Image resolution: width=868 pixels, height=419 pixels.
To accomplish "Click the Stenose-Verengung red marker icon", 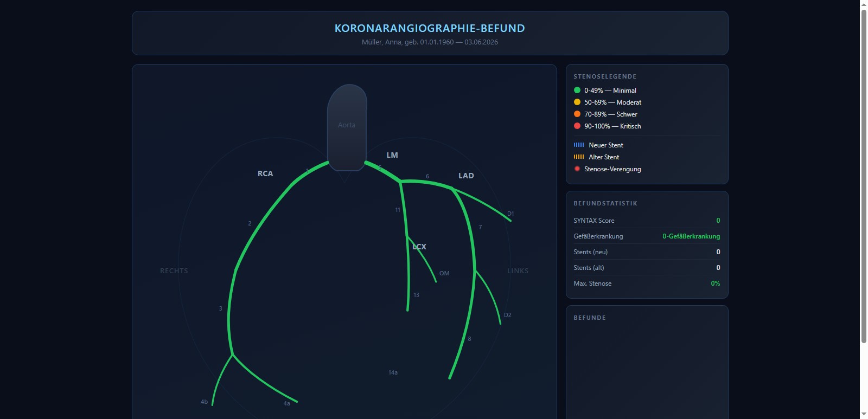I will point(577,169).
